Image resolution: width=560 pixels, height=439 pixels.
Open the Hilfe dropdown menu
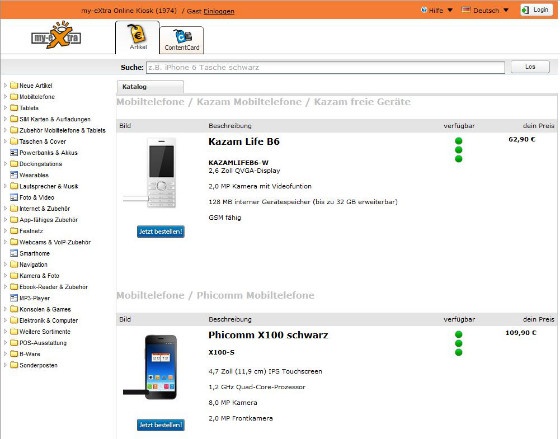tap(437, 10)
